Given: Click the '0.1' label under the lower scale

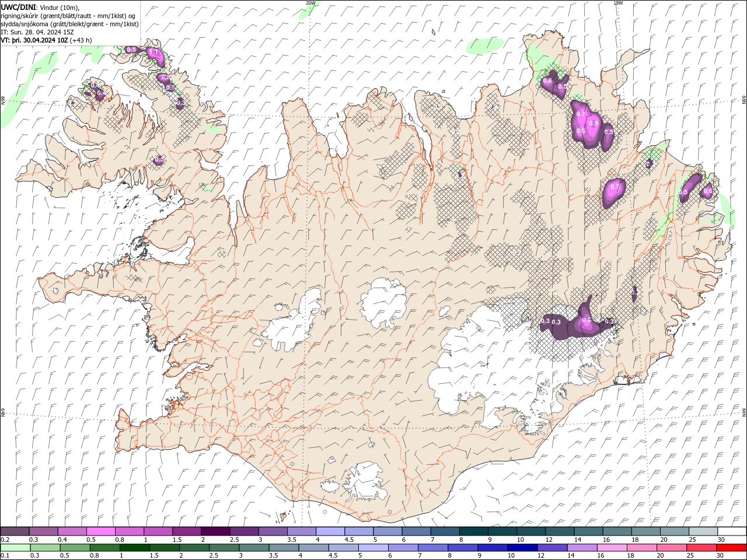Looking at the screenshot, I should click(4, 556).
